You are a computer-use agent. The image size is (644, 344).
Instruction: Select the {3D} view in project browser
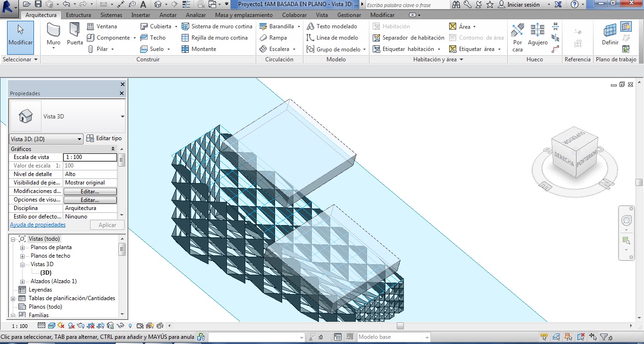pos(46,273)
